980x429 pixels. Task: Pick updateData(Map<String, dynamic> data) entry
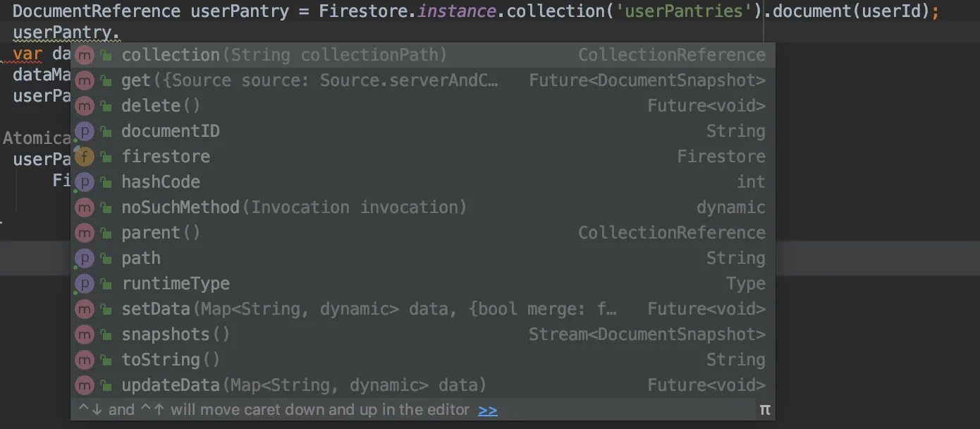[x=423, y=385]
